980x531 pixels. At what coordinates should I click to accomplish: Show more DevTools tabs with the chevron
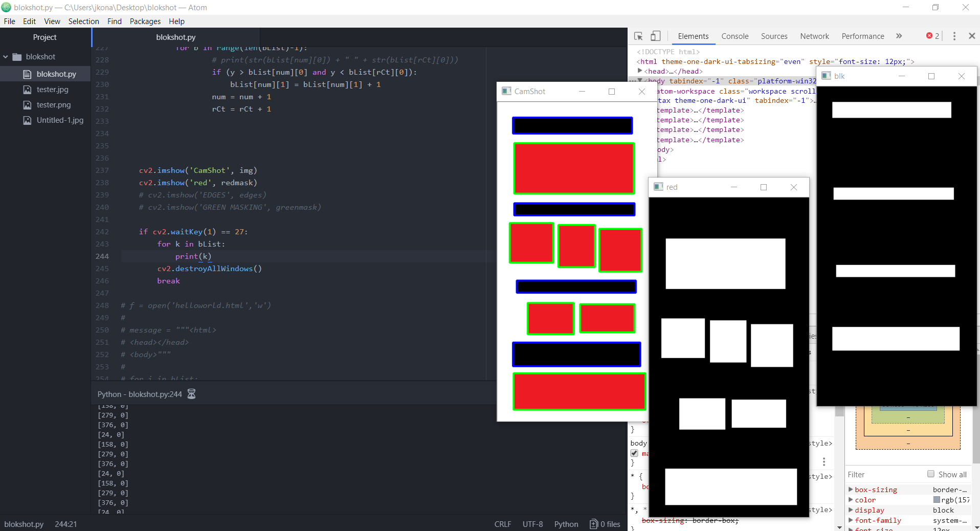point(899,36)
